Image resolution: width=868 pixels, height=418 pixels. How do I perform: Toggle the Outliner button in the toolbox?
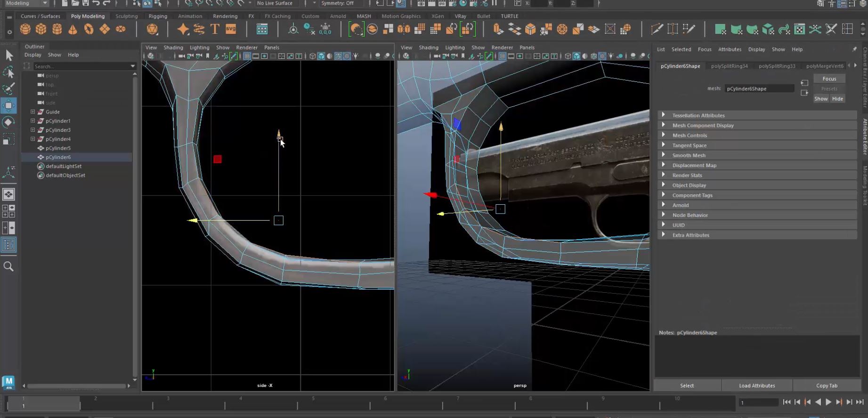tap(8, 245)
